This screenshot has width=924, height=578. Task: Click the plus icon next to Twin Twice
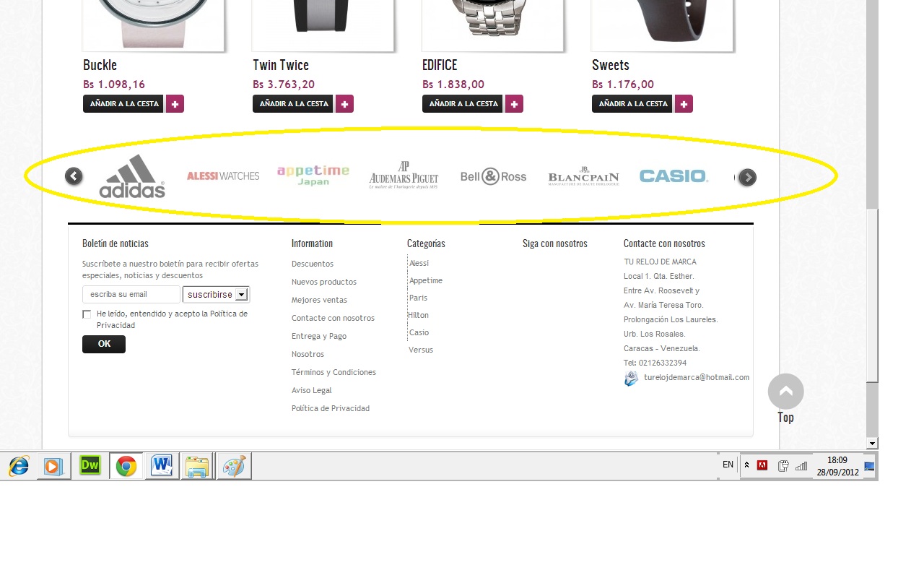(344, 104)
